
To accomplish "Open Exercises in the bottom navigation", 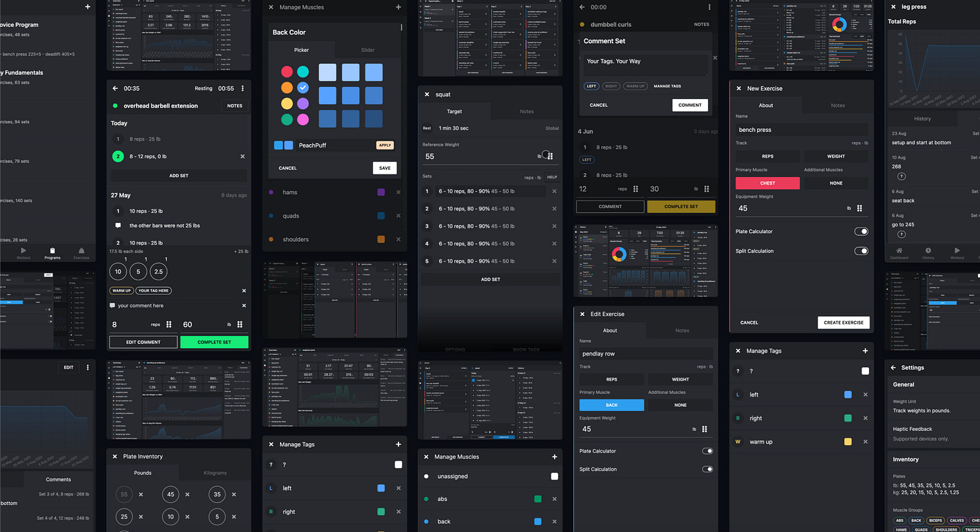I will (x=81, y=253).
